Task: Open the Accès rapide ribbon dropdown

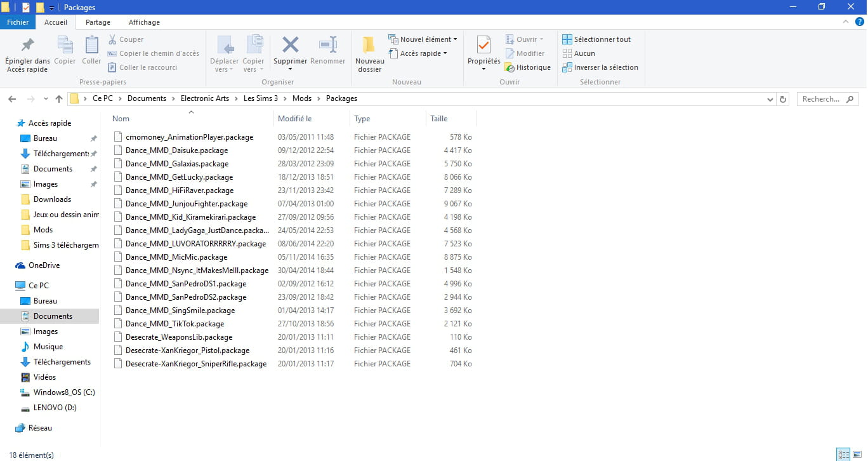Action: pyautogui.click(x=418, y=53)
